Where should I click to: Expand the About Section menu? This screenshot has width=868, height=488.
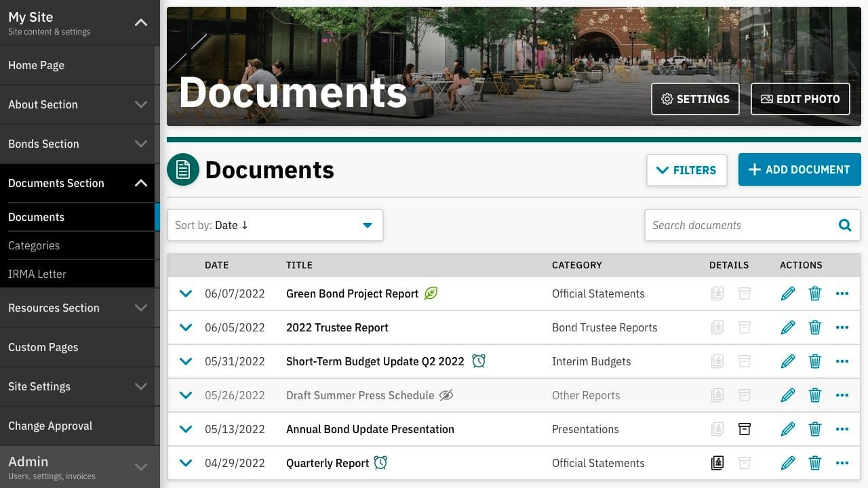pos(141,104)
